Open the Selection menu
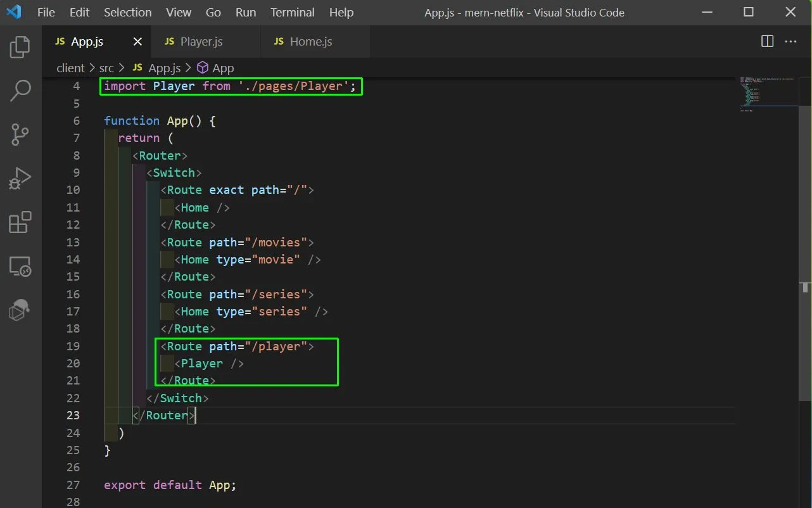Screen dimensions: 812x508 pos(128,12)
